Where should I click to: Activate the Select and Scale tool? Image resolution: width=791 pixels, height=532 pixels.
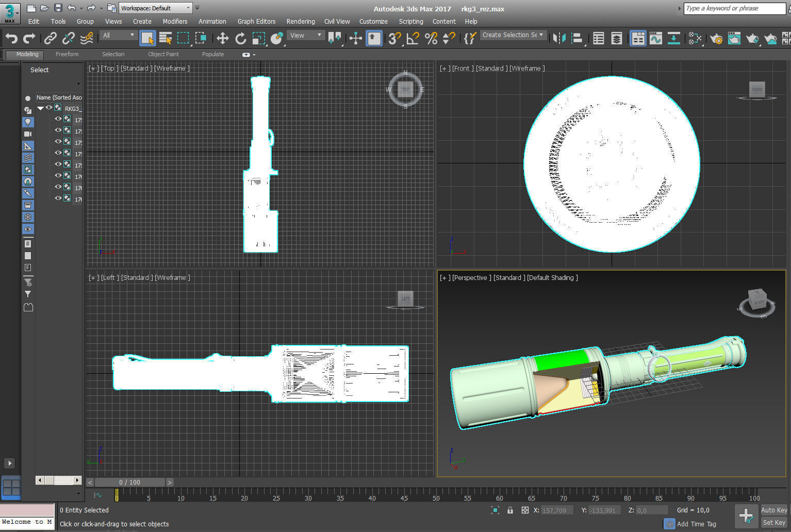258,38
